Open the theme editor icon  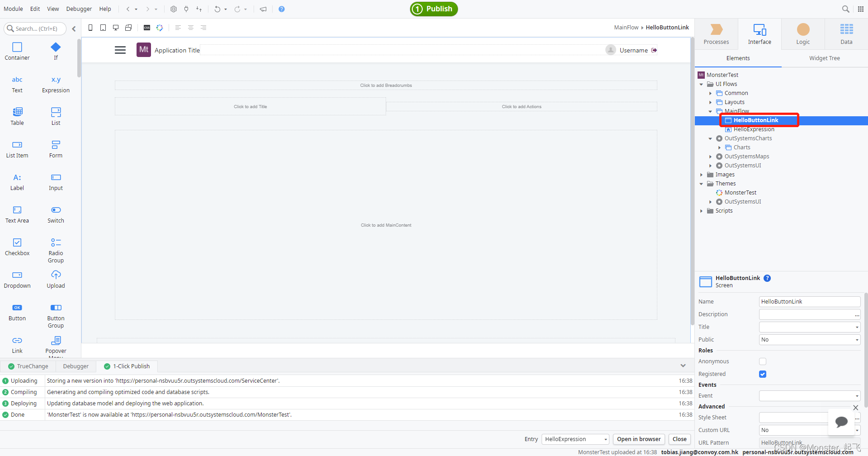[160, 28]
